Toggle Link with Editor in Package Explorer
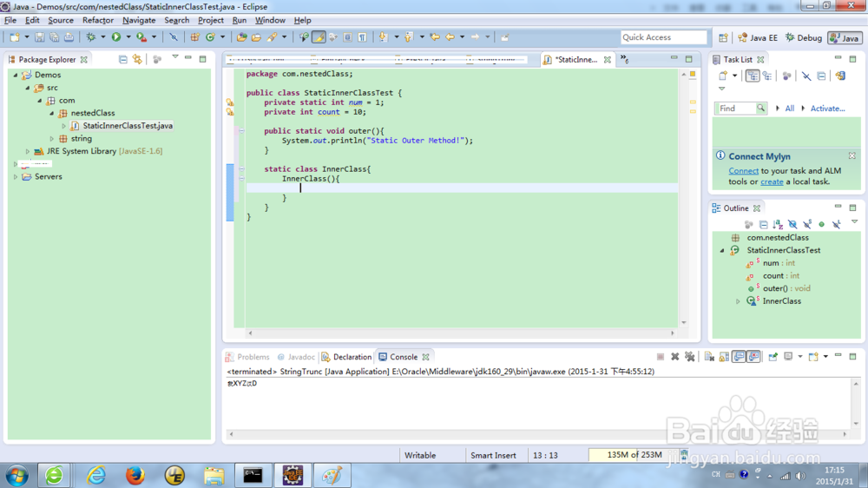 [137, 59]
